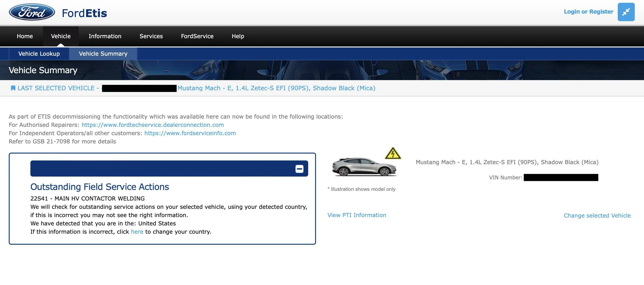Open the Information menu
Viewport: 644px width, 285px height.
pos(105,36)
